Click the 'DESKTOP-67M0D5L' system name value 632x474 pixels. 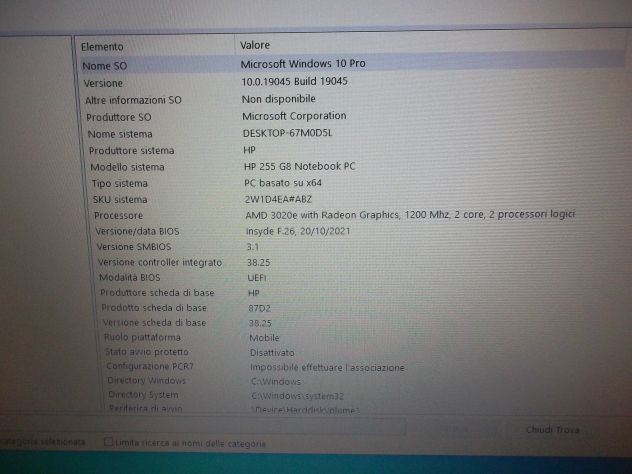[287, 133]
